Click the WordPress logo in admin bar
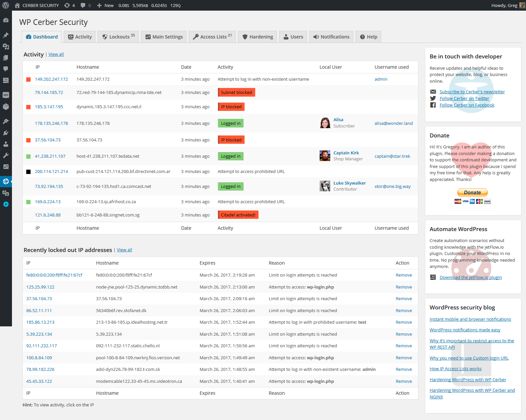Image resolution: width=526 pixels, height=420 pixels. tap(6, 5)
